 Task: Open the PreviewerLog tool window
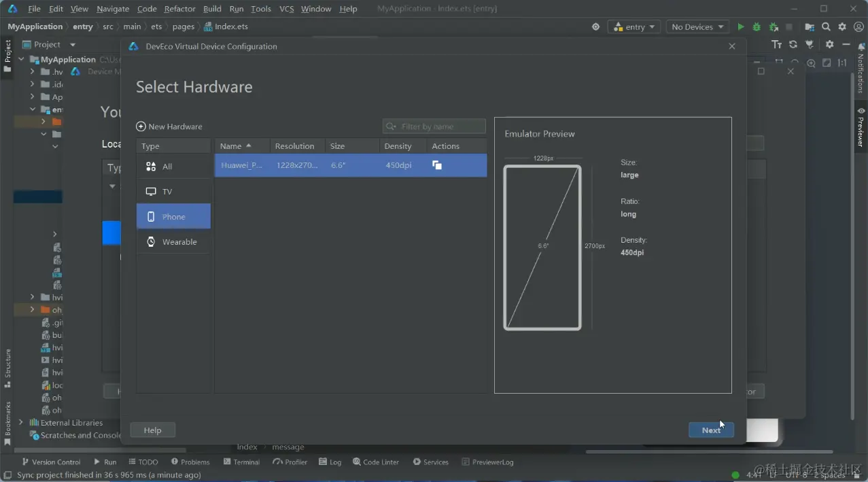[x=487, y=462]
